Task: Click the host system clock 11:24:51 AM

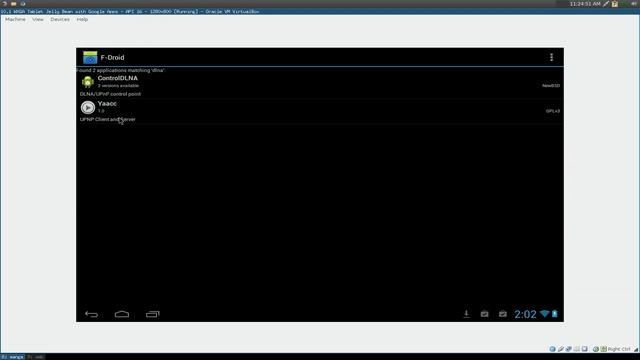Action: (585, 4)
